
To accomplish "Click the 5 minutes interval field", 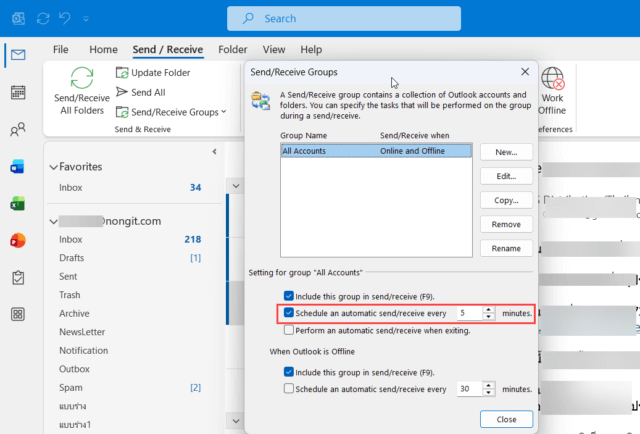I will [x=469, y=313].
